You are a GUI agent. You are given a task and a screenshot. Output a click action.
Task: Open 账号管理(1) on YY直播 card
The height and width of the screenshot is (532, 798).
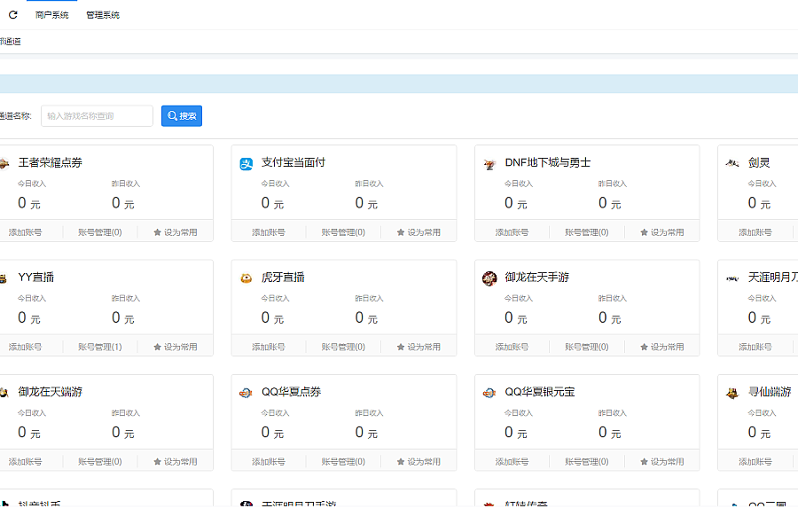point(99,347)
